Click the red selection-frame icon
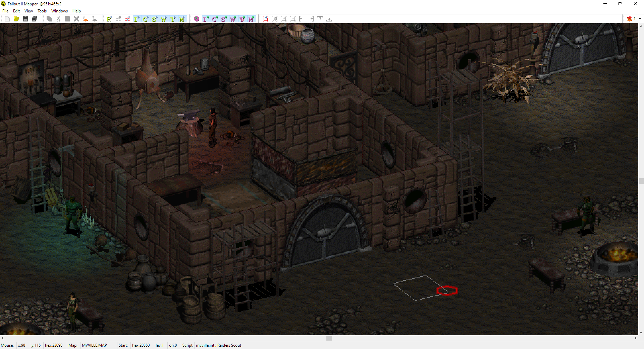Viewport: 644px width, 349px height. click(x=266, y=19)
